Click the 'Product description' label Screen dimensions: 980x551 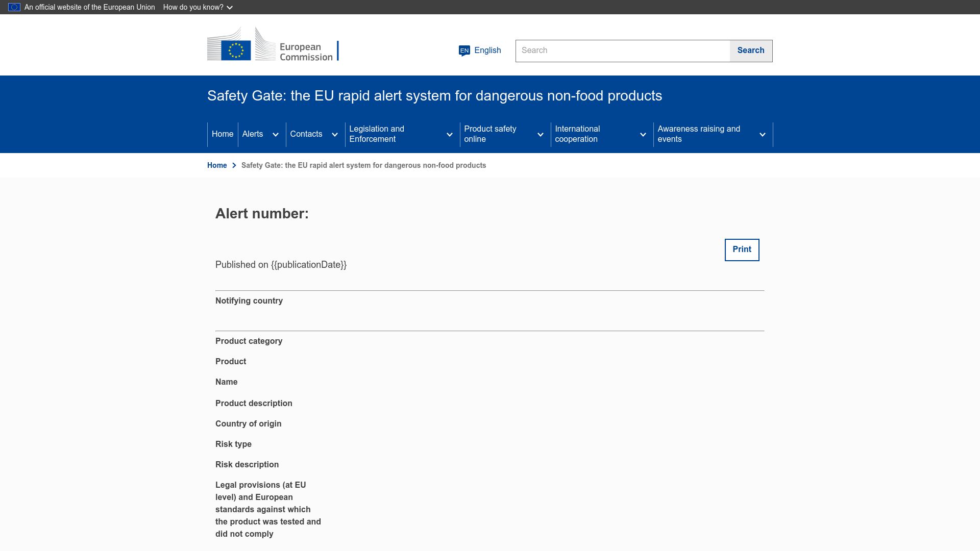(x=254, y=404)
